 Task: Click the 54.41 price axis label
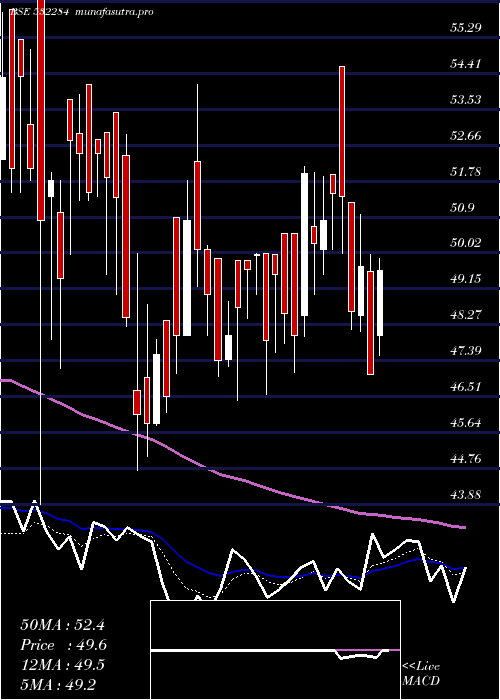(466, 64)
